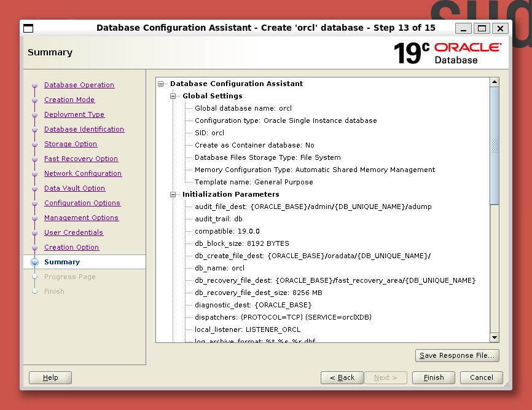Screen dimensions: 532x410
Task: Navigate to the User Credentials step
Action: pyautogui.click(x=74, y=232)
